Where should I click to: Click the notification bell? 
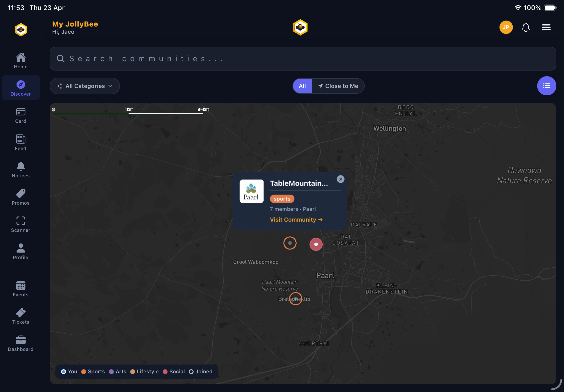point(525,27)
